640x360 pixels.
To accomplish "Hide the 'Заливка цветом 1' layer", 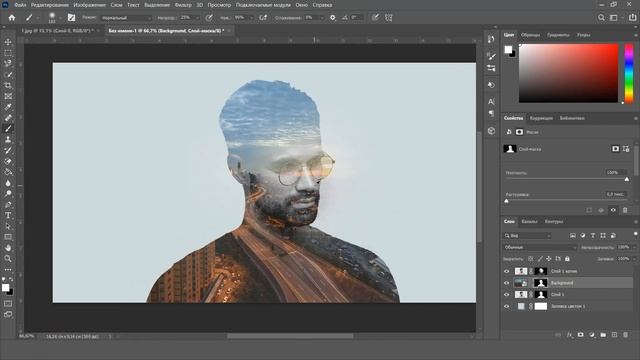I will (507, 307).
